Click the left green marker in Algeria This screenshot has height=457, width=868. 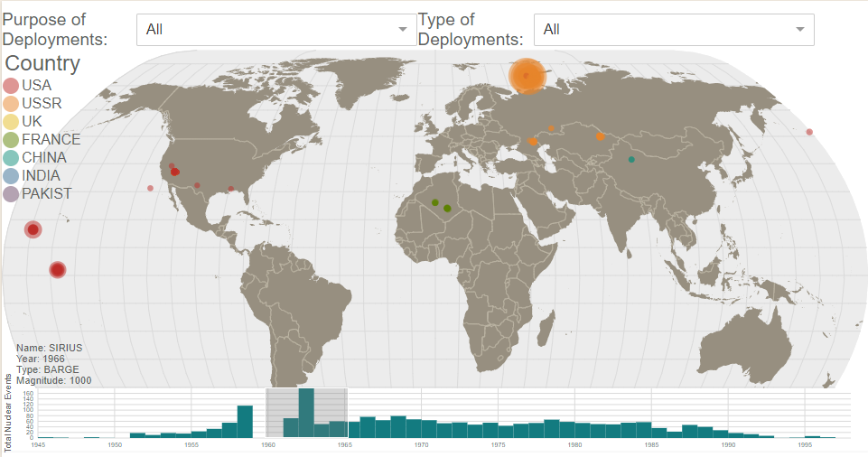(x=435, y=202)
